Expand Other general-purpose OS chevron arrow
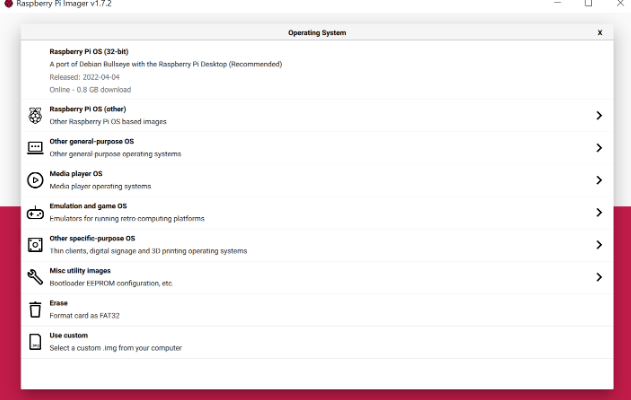Screen dimensions: 631x400 pyautogui.click(x=599, y=148)
